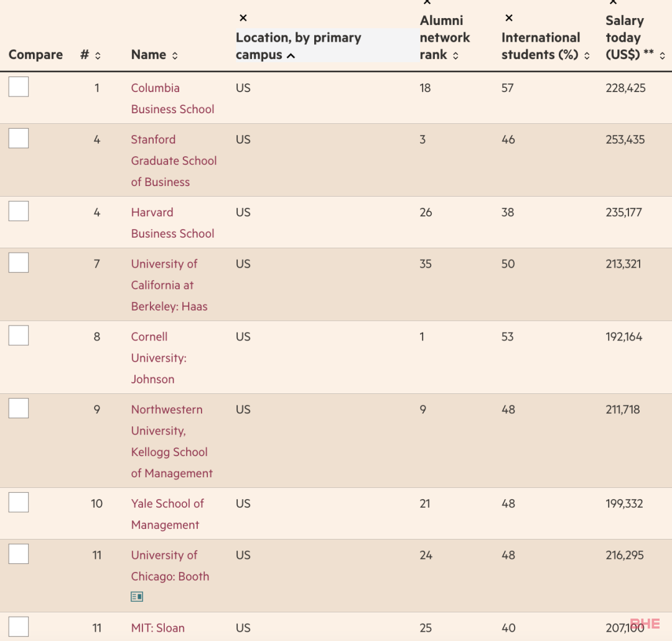Click Cornell salary value 192,164

[623, 337]
